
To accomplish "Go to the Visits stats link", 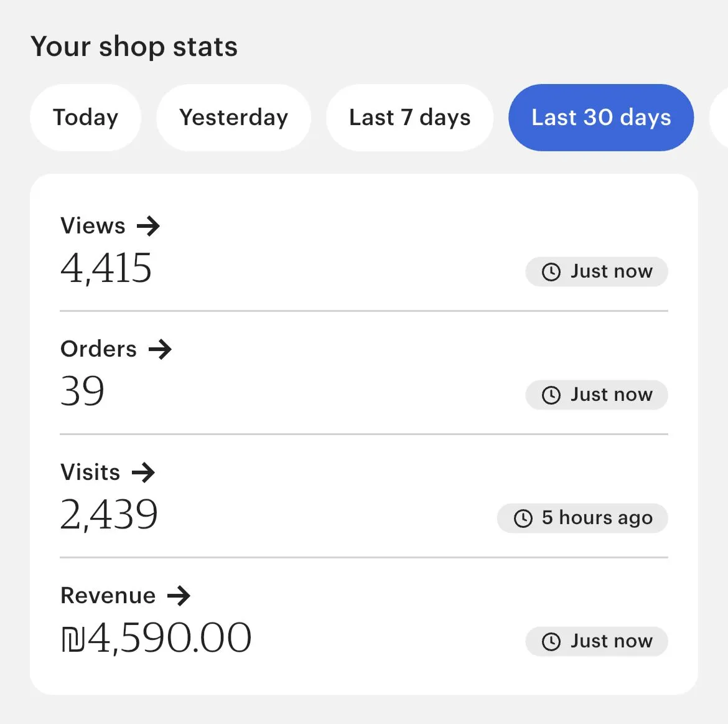I will click(91, 472).
